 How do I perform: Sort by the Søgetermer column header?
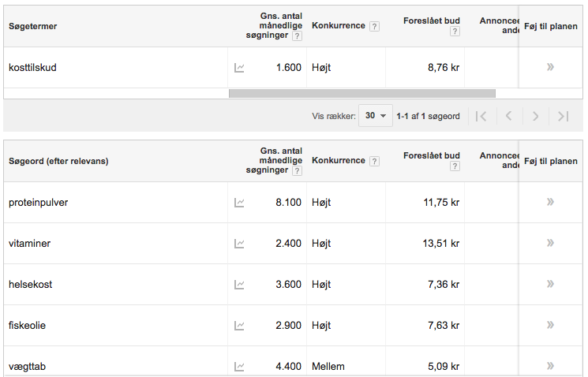click(32, 26)
